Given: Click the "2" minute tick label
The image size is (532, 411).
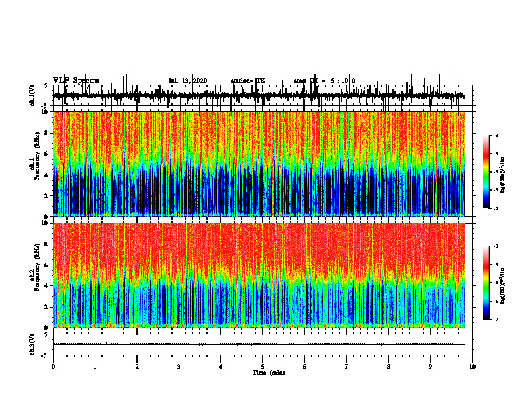Looking at the screenshot, I should [x=137, y=367].
